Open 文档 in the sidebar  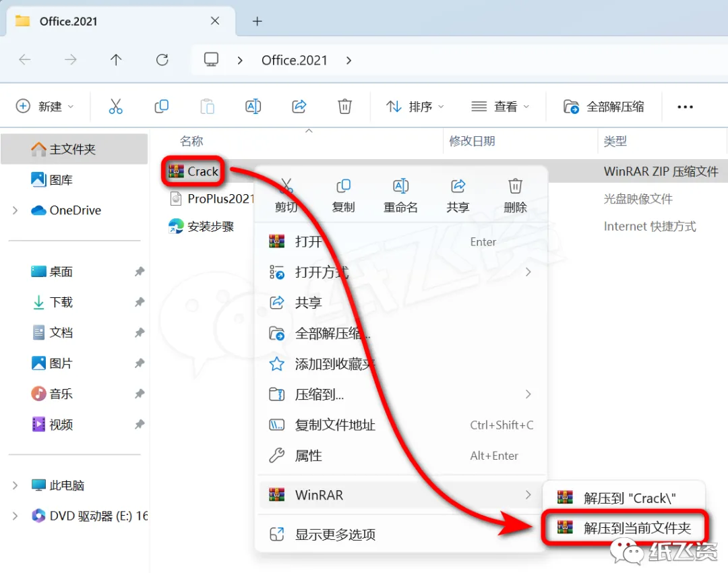point(74,332)
